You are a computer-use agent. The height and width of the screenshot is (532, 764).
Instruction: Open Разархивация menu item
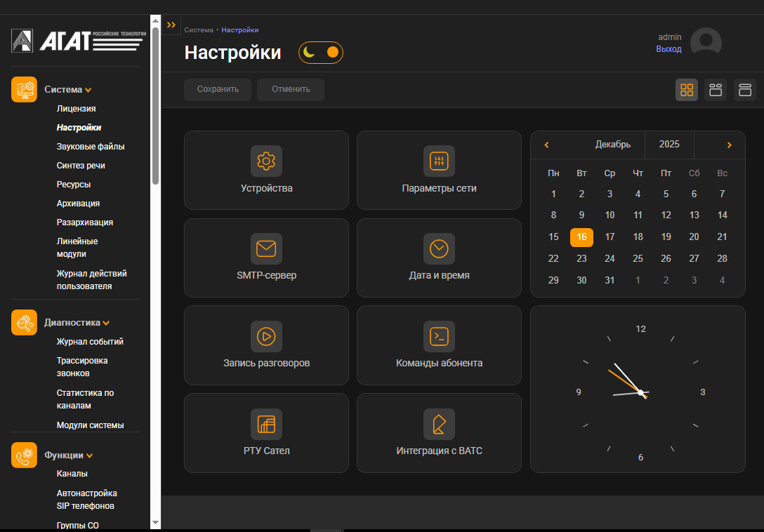coord(85,222)
